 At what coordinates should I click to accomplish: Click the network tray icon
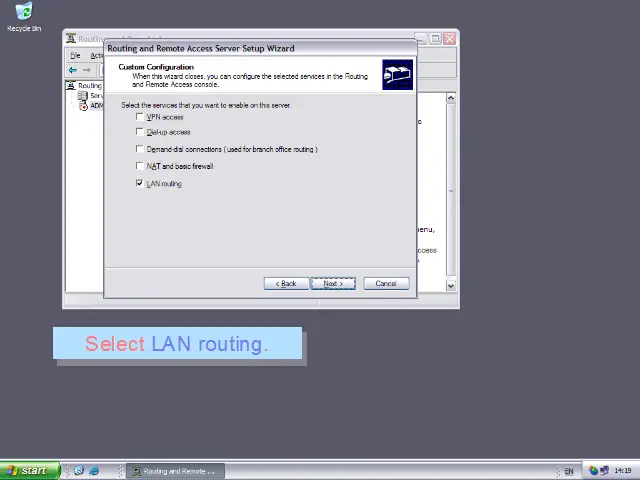coord(604,471)
